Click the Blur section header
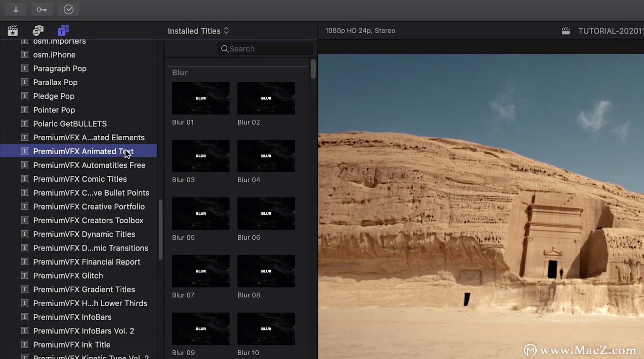 180,73
